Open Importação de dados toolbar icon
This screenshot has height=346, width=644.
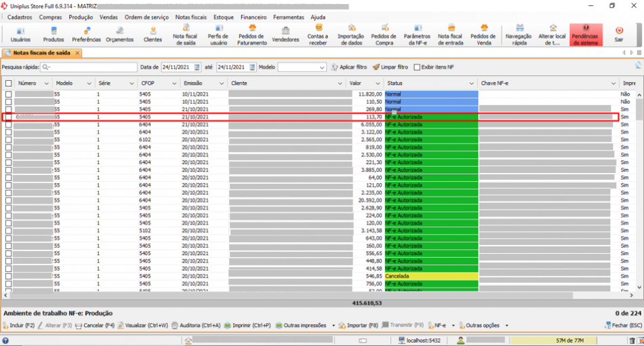(x=351, y=35)
